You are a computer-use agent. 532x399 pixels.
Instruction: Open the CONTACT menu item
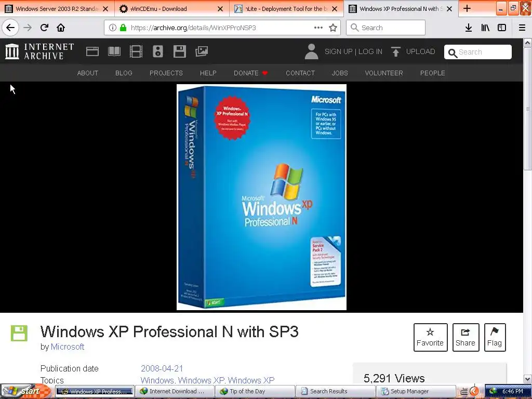[x=300, y=73]
